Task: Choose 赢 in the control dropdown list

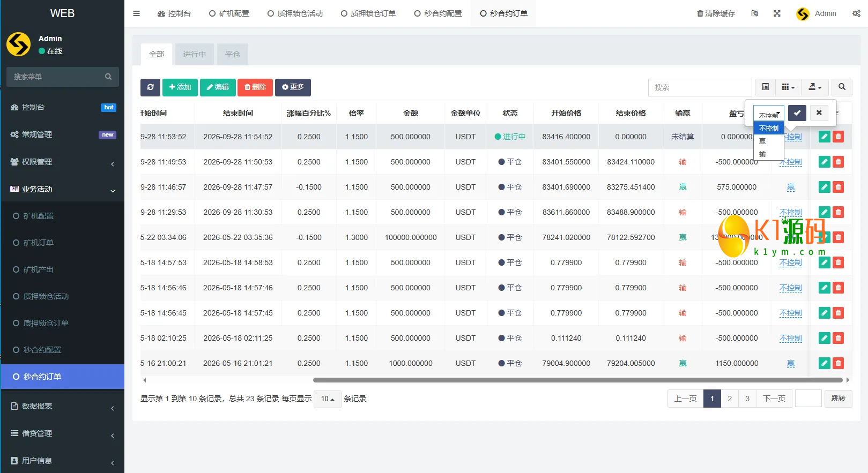Action: point(769,141)
